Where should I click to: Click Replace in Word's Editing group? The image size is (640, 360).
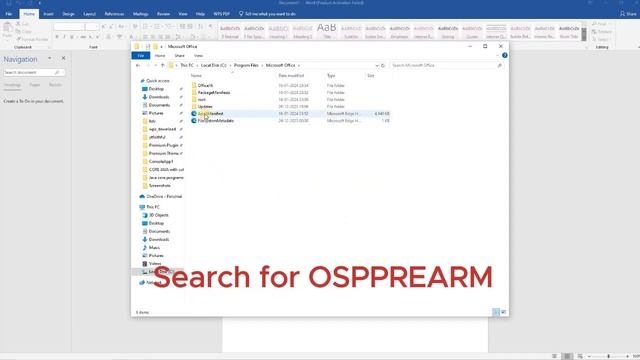pyautogui.click(x=602, y=32)
